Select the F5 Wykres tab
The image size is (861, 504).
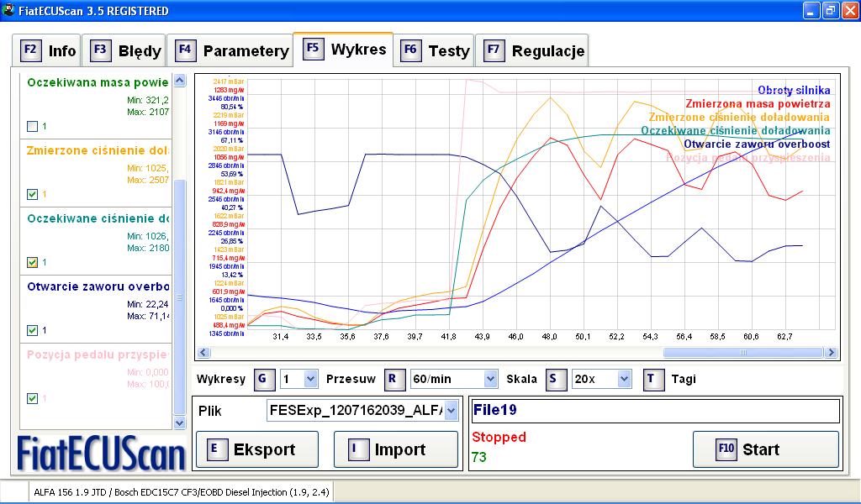(x=344, y=49)
